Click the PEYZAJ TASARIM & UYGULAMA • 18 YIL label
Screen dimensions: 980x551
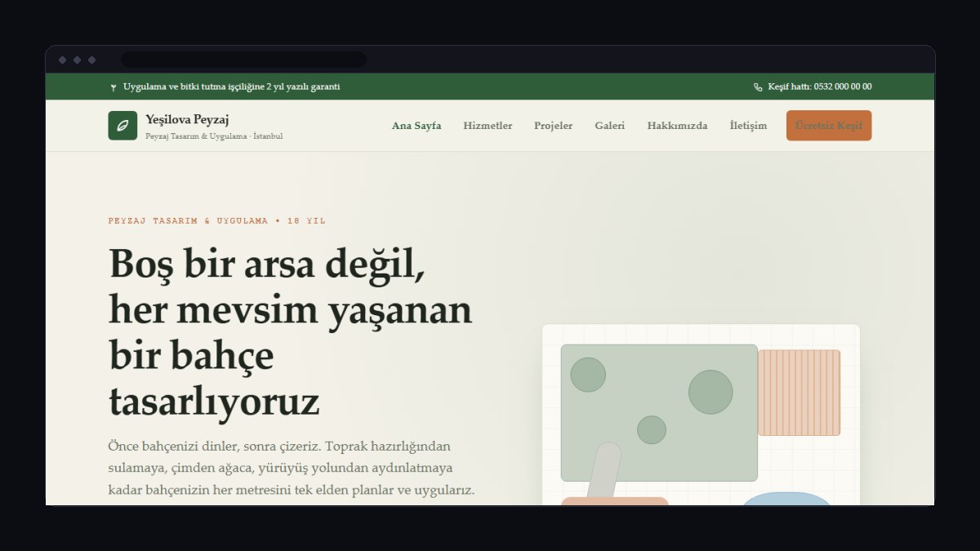pyautogui.click(x=216, y=220)
